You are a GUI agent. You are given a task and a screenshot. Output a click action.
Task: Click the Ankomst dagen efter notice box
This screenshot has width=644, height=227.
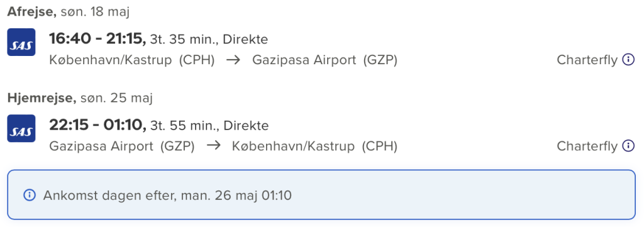(x=321, y=194)
